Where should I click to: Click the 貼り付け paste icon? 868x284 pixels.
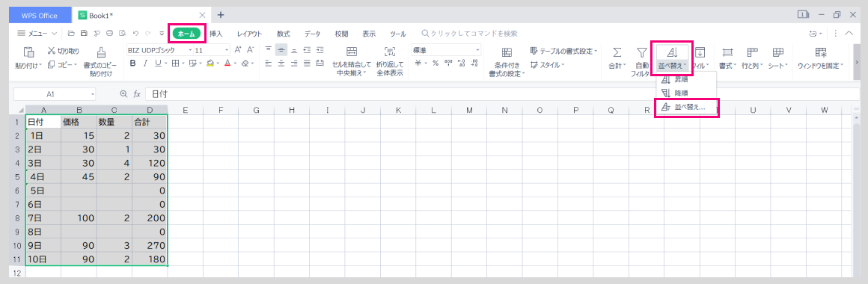(28, 52)
